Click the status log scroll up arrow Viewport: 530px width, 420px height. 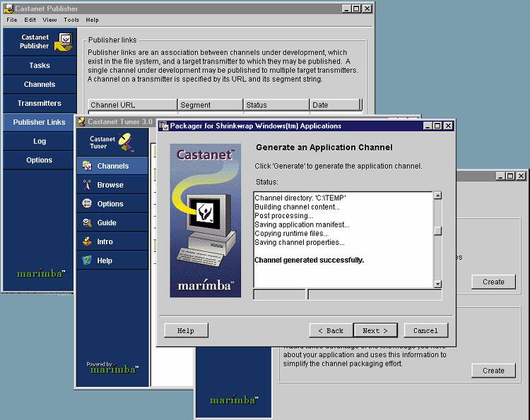click(x=437, y=196)
